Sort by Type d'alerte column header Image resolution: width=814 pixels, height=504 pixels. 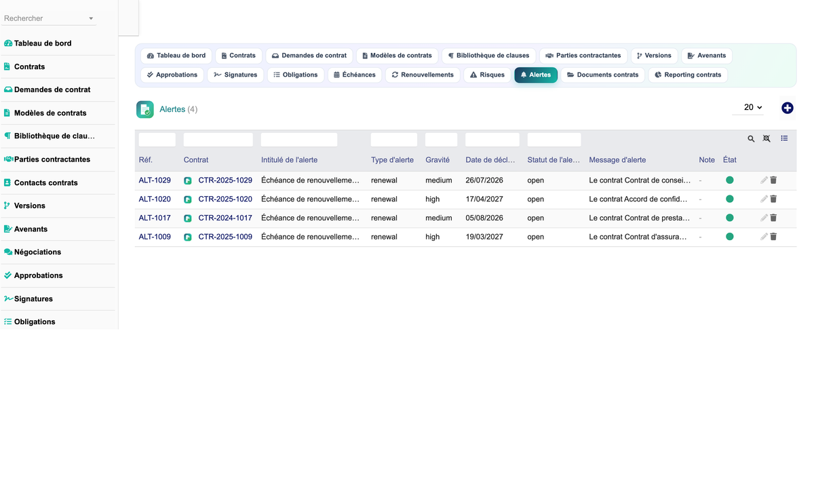[392, 160]
